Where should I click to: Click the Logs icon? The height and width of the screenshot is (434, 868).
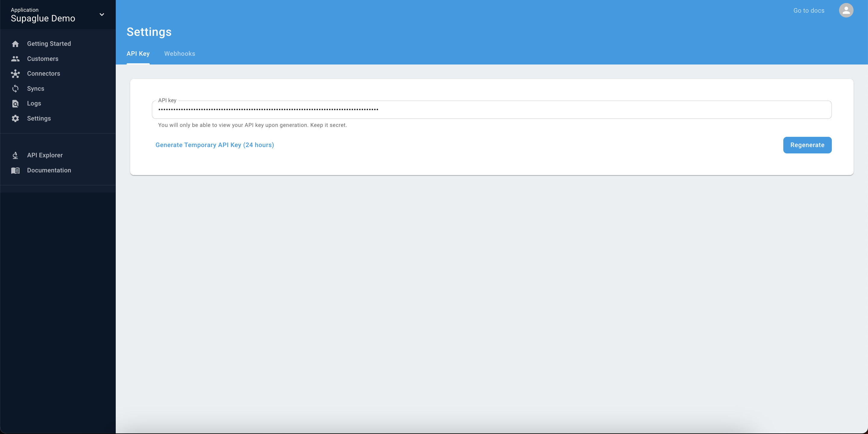(15, 103)
